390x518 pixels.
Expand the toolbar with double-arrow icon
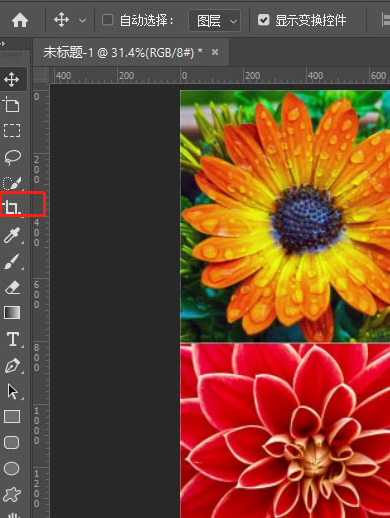pyautogui.click(x=3, y=43)
